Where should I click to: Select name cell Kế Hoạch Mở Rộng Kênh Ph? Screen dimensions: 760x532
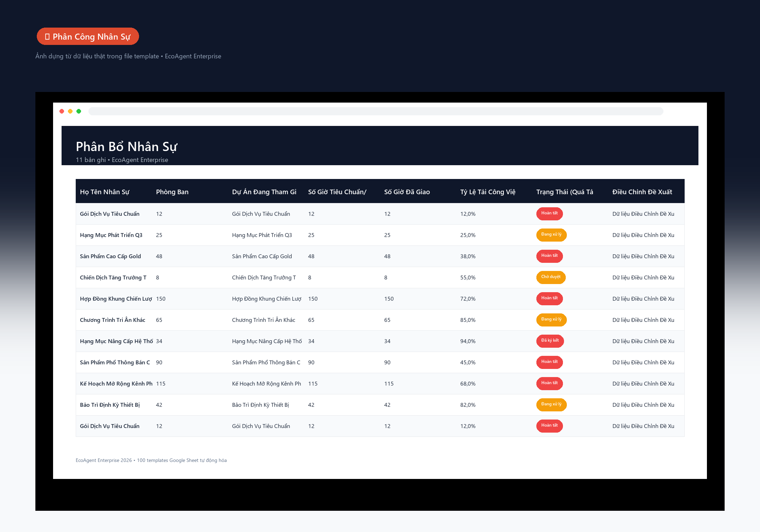click(116, 384)
